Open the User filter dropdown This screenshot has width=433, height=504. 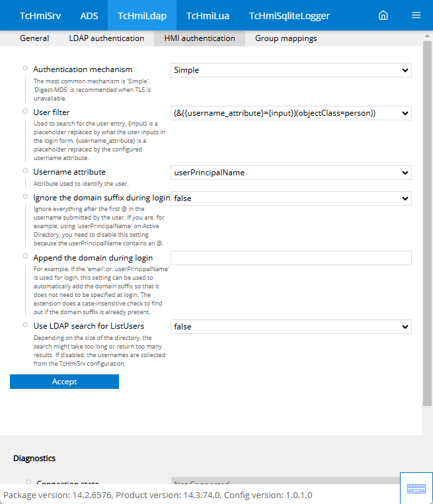point(291,113)
